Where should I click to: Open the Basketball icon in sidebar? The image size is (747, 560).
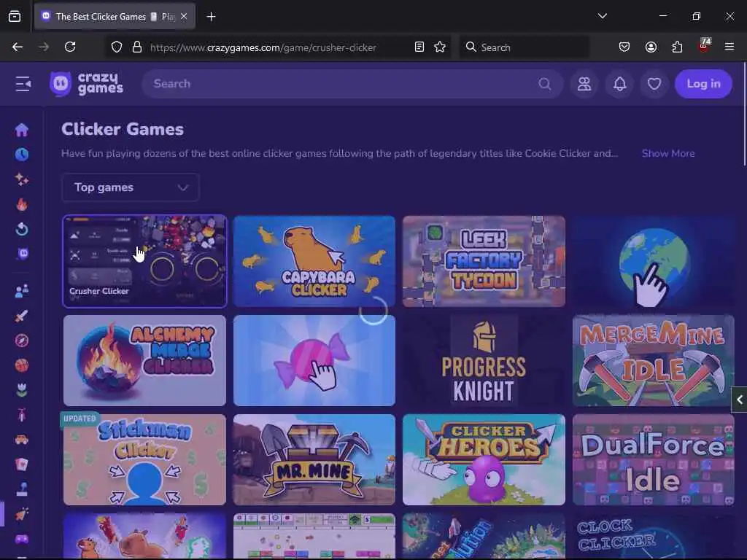tap(21, 365)
